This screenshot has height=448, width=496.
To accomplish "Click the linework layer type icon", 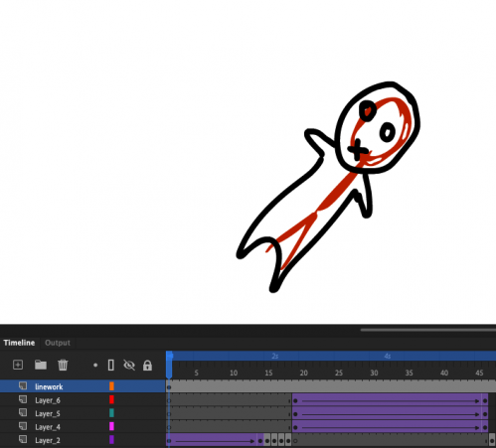I will (23, 386).
